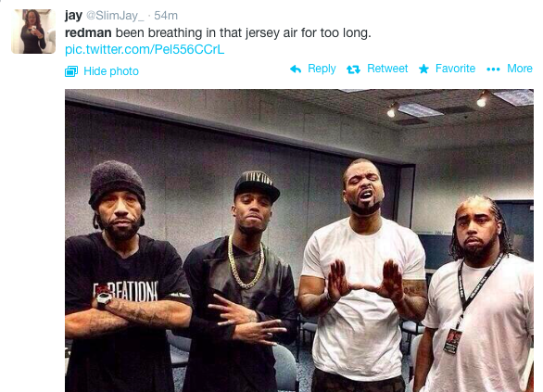Click the Reply arrow icon
Image resolution: width=543 pixels, height=392 pixels.
296,69
